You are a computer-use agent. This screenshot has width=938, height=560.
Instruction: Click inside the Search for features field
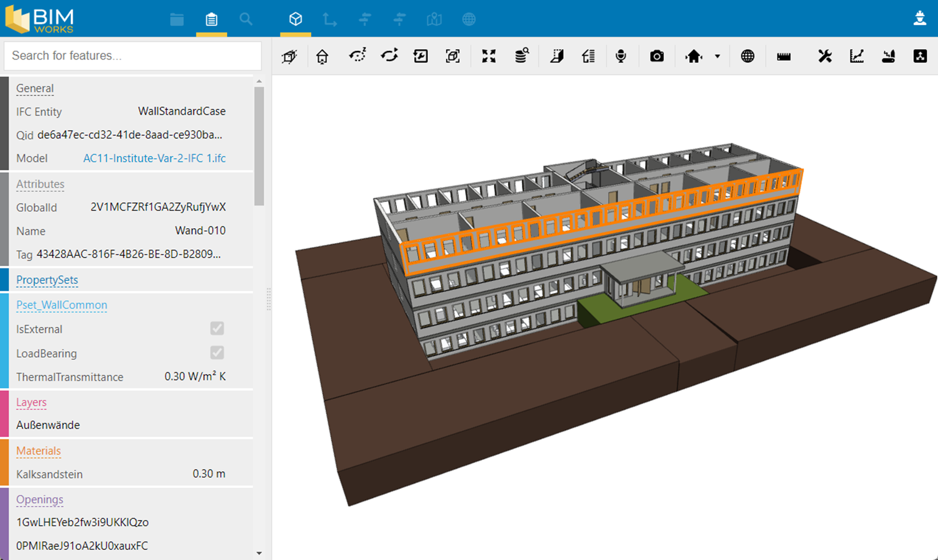[x=131, y=55]
